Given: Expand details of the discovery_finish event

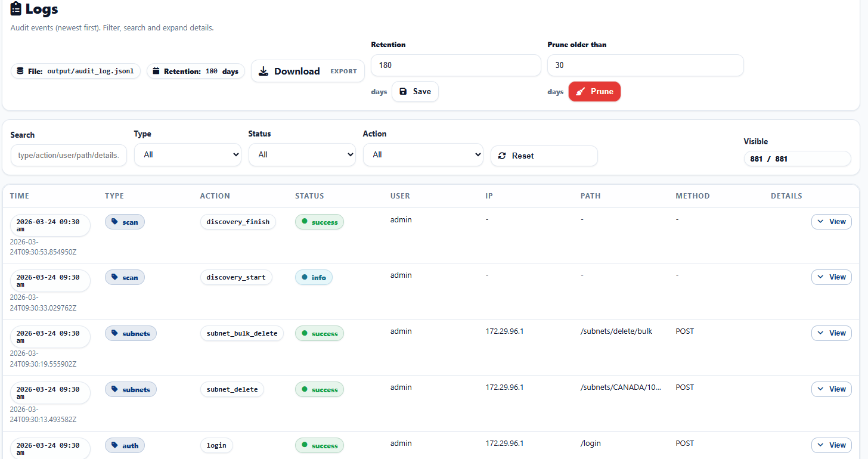Looking at the screenshot, I should (832, 221).
